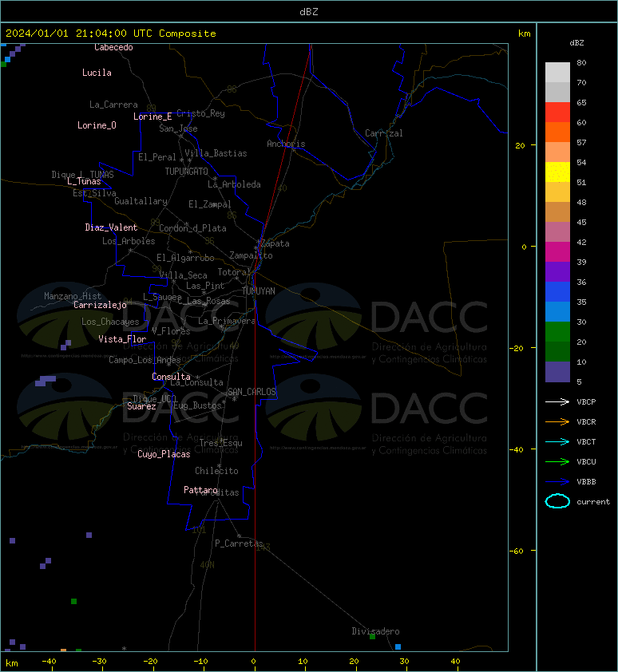618x672 pixels.
Task: Click the 'Manzano_Hist' label
Action: (x=73, y=296)
